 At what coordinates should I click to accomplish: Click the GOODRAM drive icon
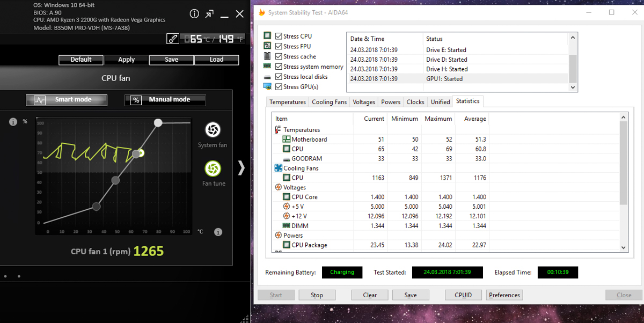coord(287,159)
